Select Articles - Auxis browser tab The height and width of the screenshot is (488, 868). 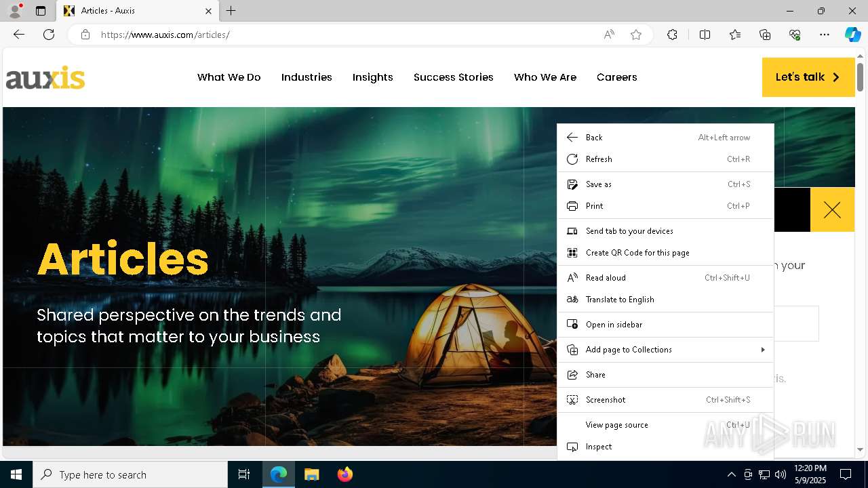coord(138,11)
